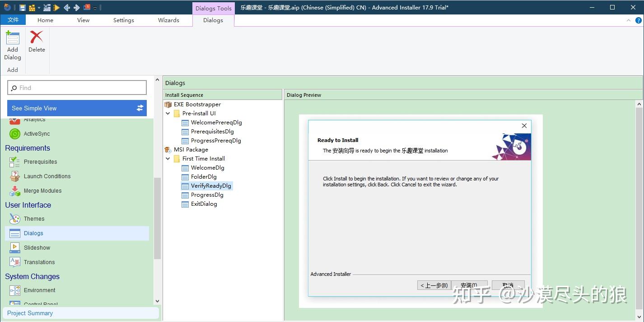Click the Save icon in quick access toolbar
This screenshot has height=322, width=644.
tap(23, 8)
